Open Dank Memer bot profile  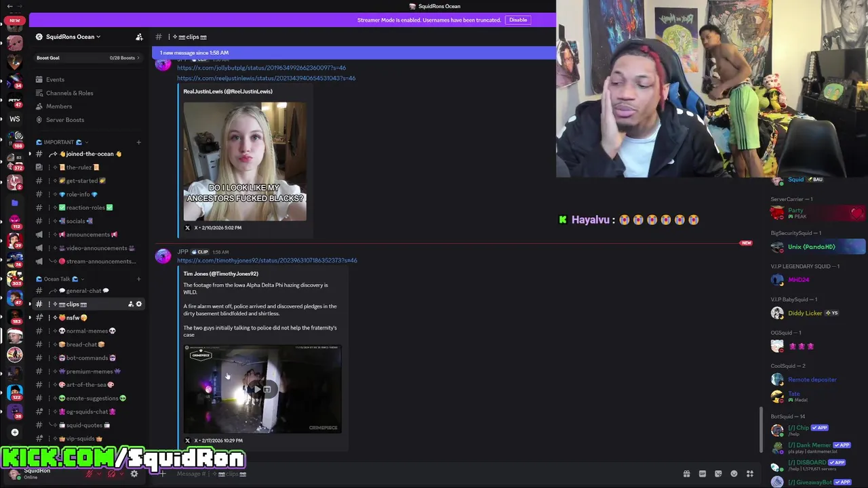[x=818, y=447]
